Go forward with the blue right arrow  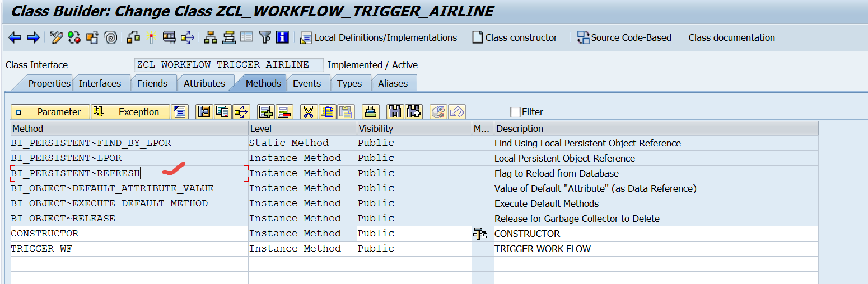pyautogui.click(x=33, y=37)
